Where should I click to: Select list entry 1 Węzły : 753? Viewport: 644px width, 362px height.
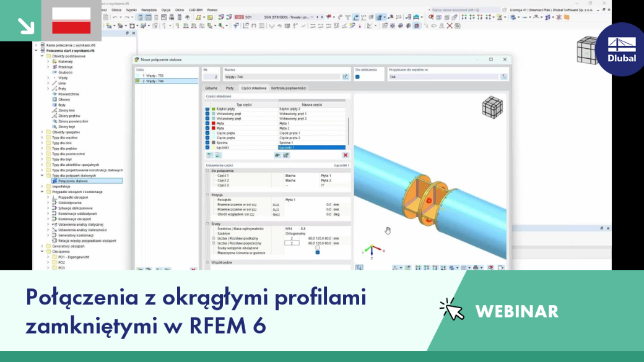[x=167, y=75]
